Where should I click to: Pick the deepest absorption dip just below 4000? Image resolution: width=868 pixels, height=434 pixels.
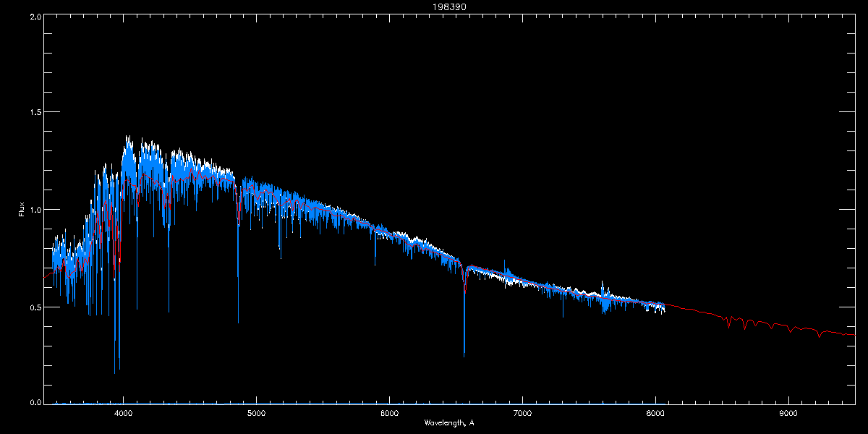[x=114, y=373]
